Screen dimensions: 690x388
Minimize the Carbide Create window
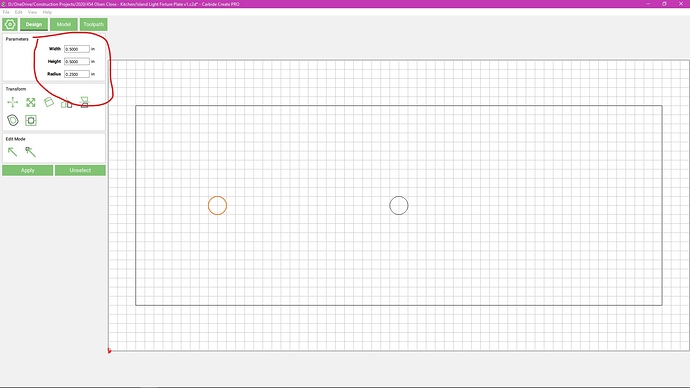coord(648,4)
